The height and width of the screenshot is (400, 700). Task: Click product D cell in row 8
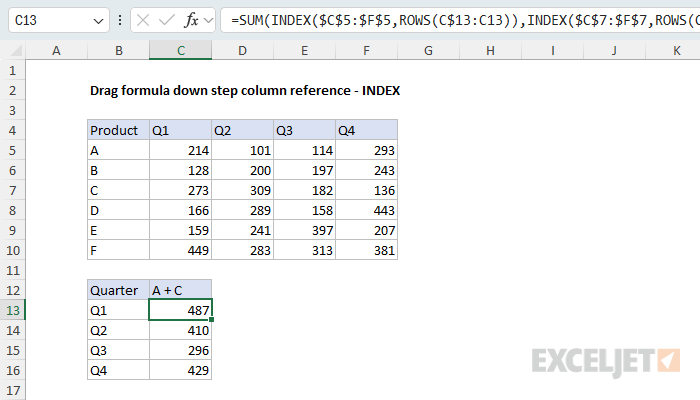click(118, 210)
